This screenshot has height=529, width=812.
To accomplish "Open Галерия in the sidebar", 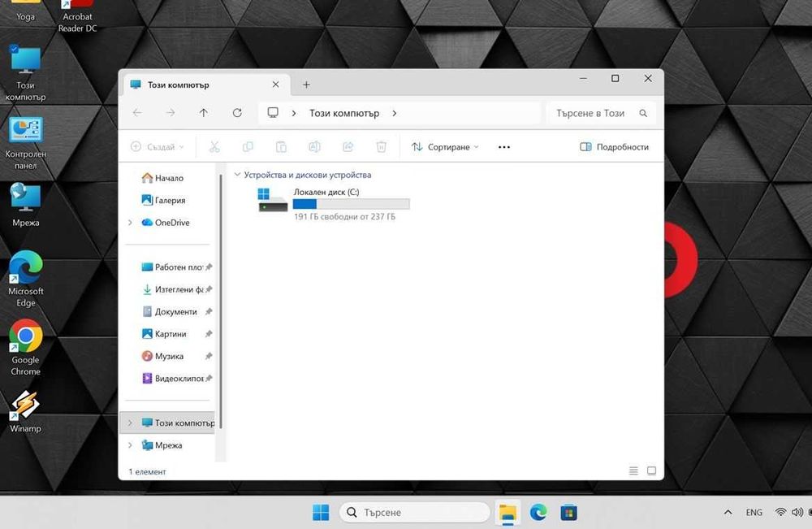I will pyautogui.click(x=164, y=200).
